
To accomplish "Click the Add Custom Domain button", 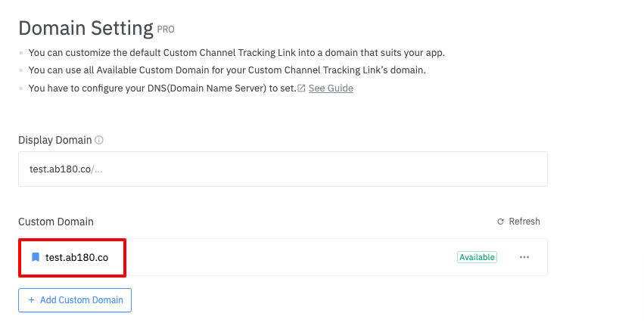I will (x=75, y=300).
